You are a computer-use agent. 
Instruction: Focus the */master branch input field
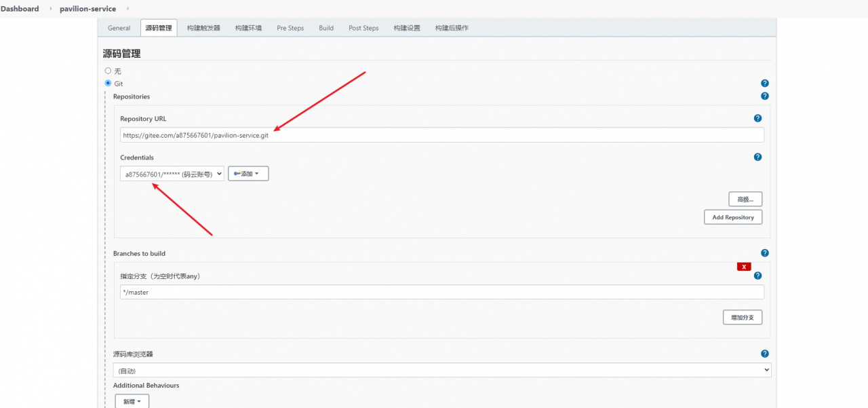tap(442, 292)
